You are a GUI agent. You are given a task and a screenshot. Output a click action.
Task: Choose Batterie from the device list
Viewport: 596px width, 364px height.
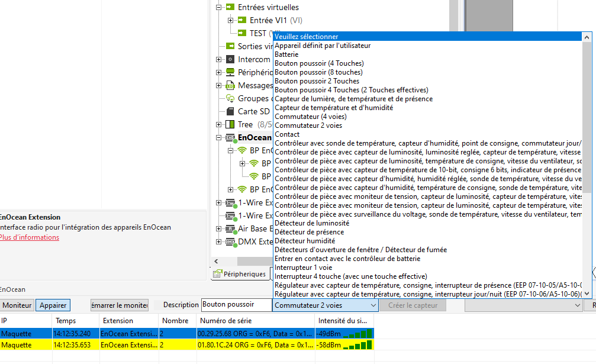(286, 54)
